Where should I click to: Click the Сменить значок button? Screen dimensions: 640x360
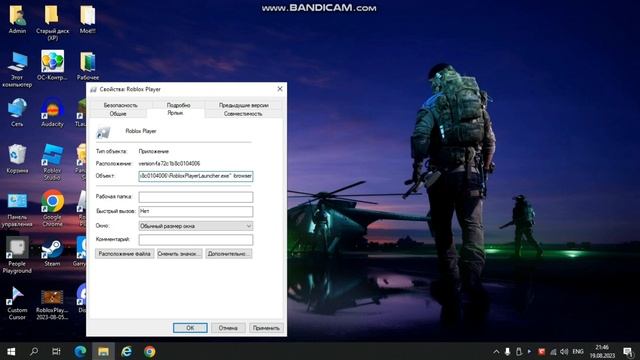tap(180, 253)
